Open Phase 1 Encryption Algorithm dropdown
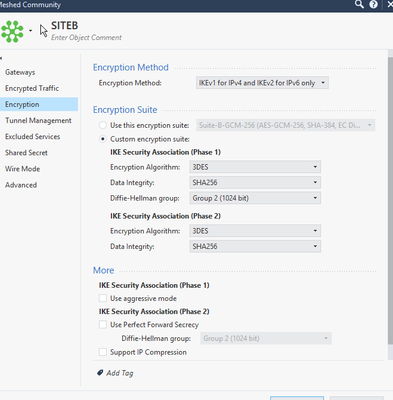Screen dimensions: 393x400 (255, 167)
